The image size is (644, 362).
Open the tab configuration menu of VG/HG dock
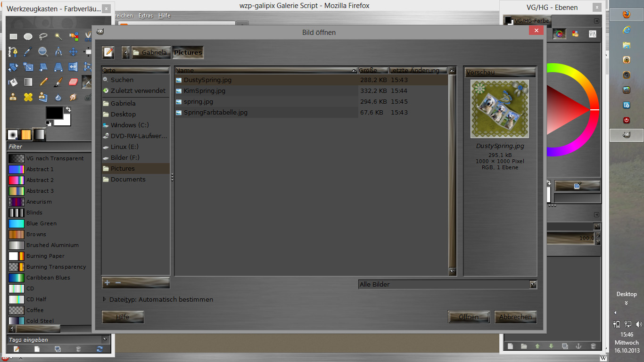tap(596, 21)
